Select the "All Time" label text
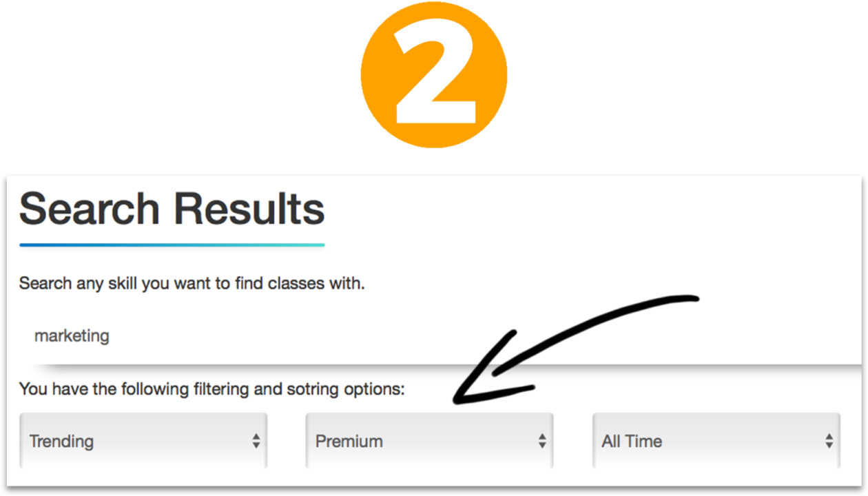868x496 pixels. tap(632, 441)
